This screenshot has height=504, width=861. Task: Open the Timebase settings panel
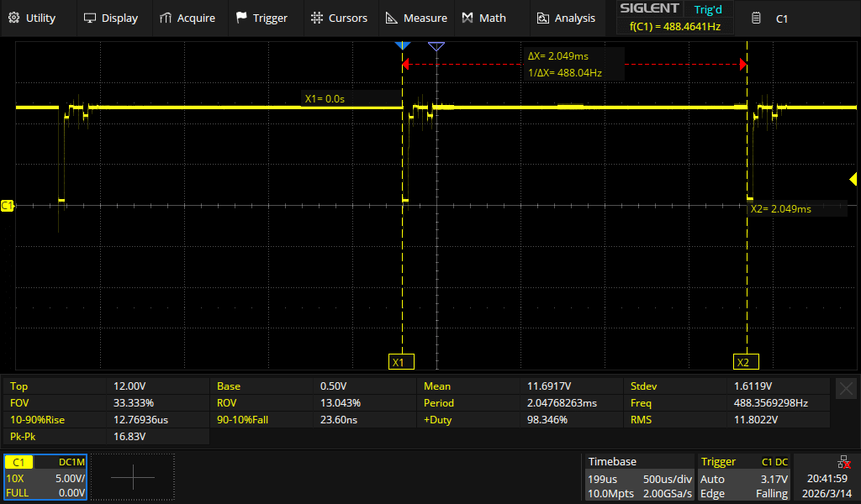[639, 477]
